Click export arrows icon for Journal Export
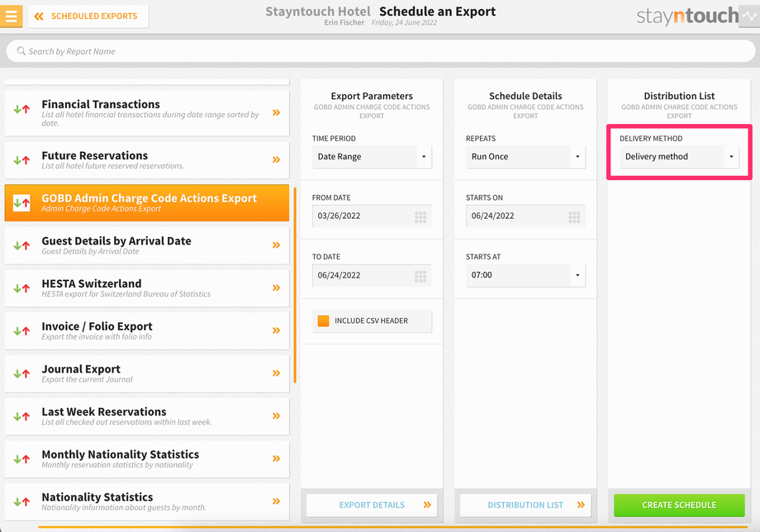This screenshot has width=760, height=532. coord(21,373)
